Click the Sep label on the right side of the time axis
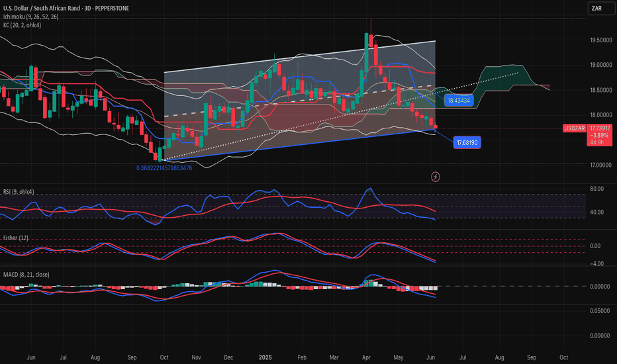The image size is (617, 364). [532, 357]
